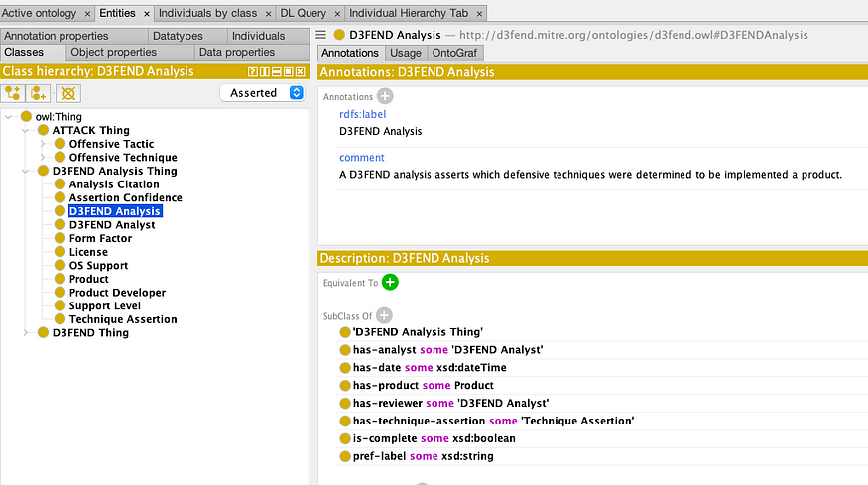Open the hamburger menu beside D3FEND Analysis header

click(x=321, y=35)
